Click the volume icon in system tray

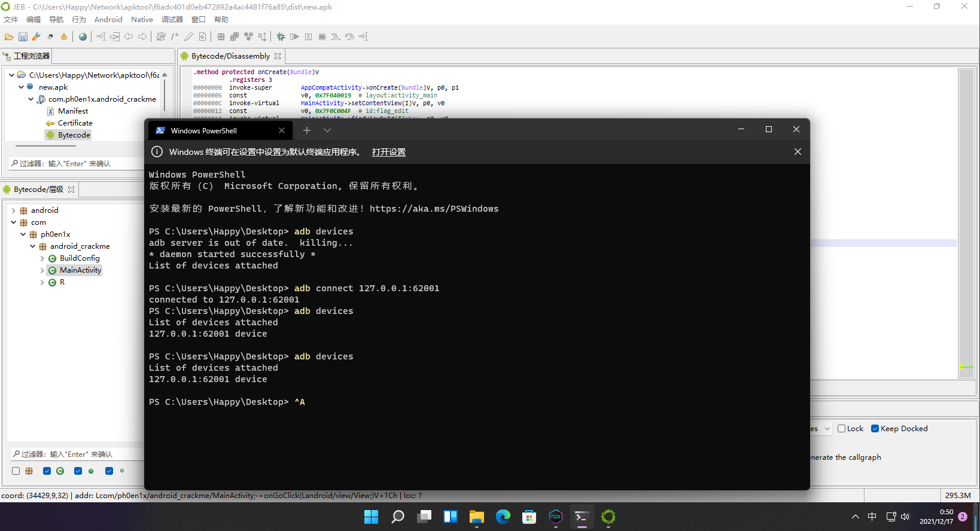point(905,517)
